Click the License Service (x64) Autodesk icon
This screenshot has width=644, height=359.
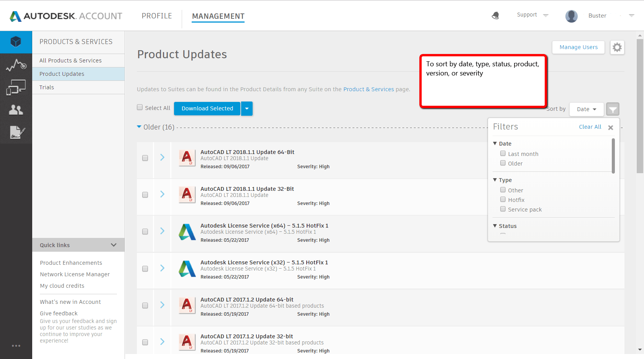(187, 232)
